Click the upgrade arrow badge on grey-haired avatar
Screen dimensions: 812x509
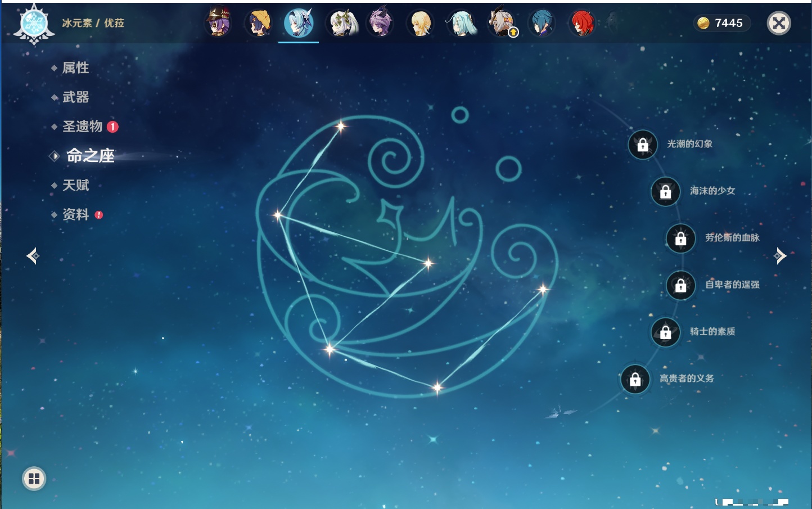coord(513,33)
